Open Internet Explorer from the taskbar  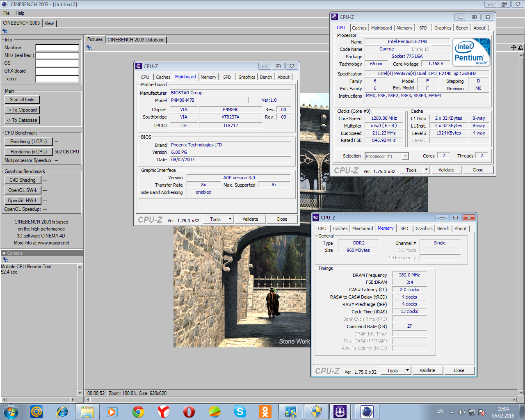(x=62, y=411)
